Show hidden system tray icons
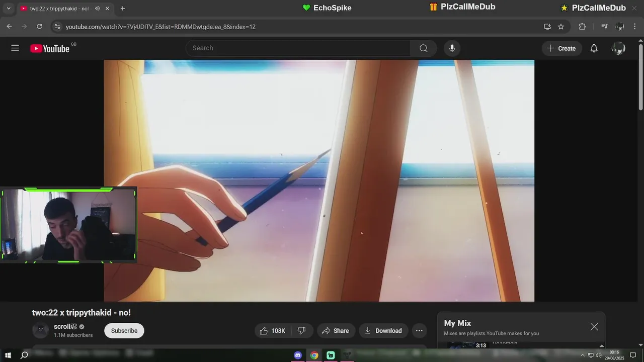Screen dimensions: 644x362 (x=583, y=355)
